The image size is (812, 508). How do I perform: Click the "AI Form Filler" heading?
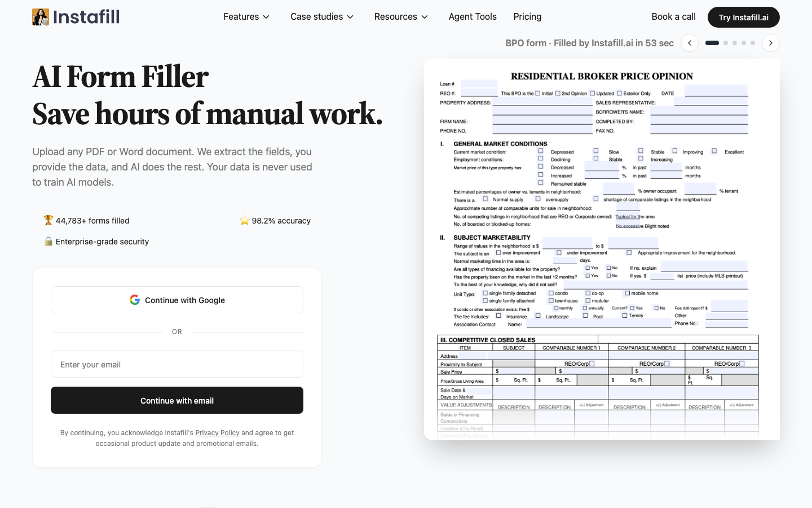pyautogui.click(x=121, y=77)
